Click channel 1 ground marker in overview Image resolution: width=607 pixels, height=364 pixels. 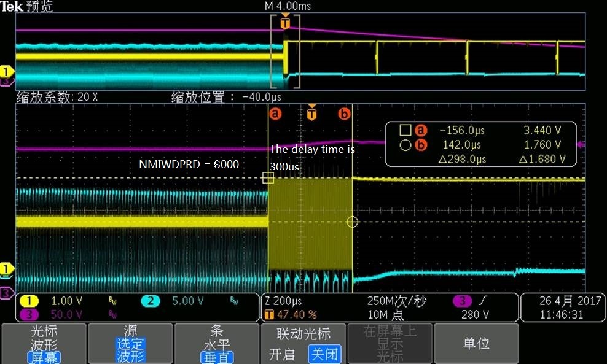click(x=6, y=72)
